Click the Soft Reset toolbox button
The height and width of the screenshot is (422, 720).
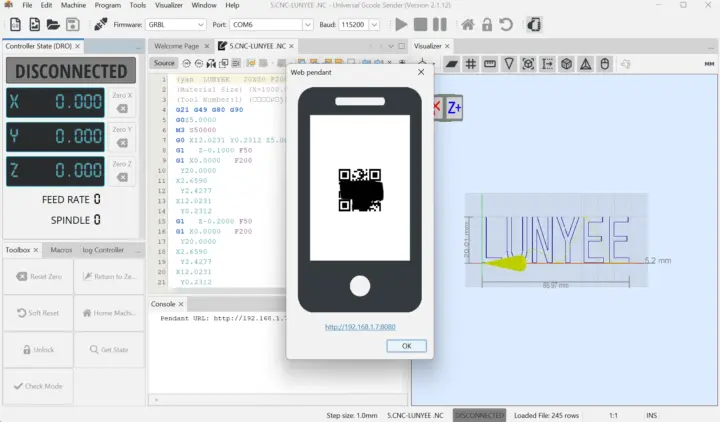click(x=39, y=313)
